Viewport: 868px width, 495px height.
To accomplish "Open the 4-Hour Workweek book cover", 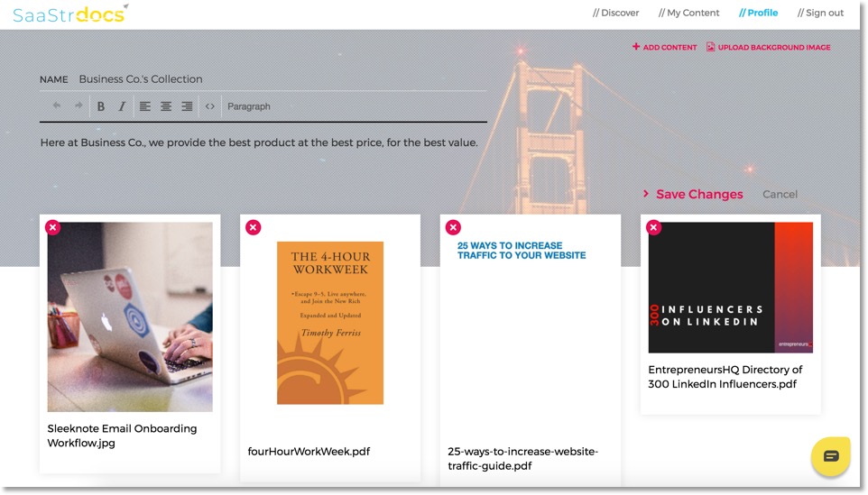I will coord(330,323).
